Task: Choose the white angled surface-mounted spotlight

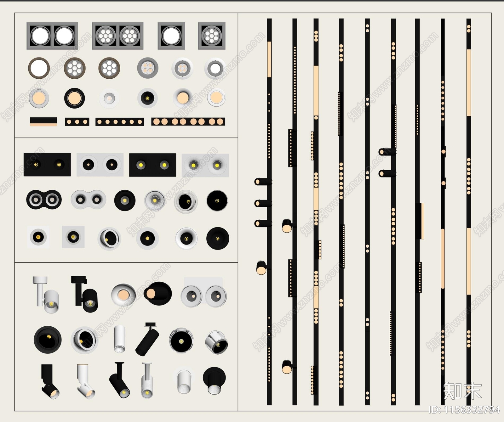Action: click(x=86, y=381)
